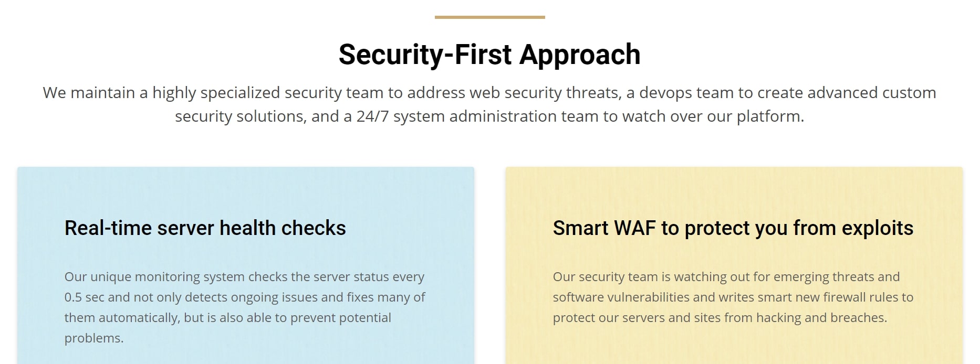Click the word "problems." ending the blue card
The width and height of the screenshot is (980, 364).
(x=94, y=338)
